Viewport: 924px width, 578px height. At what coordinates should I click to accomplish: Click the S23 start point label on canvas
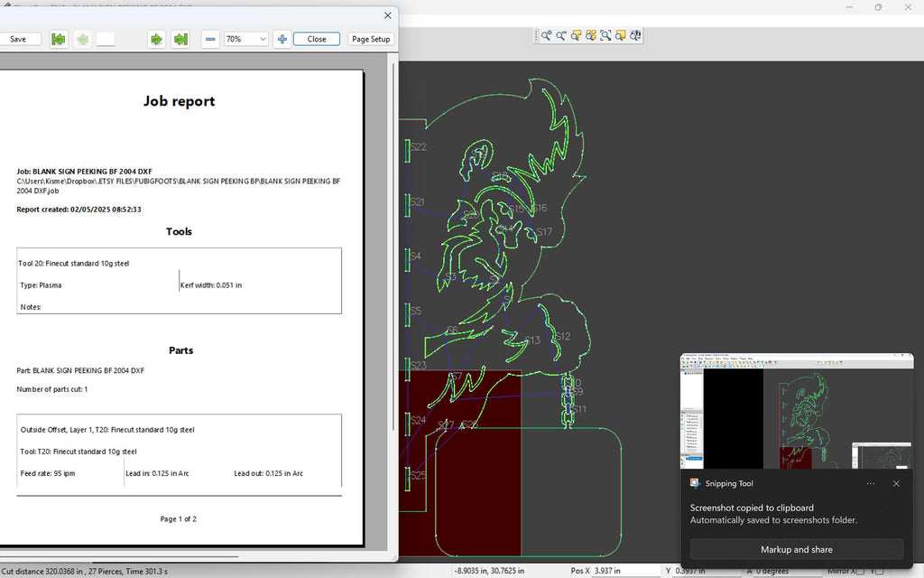419,366
